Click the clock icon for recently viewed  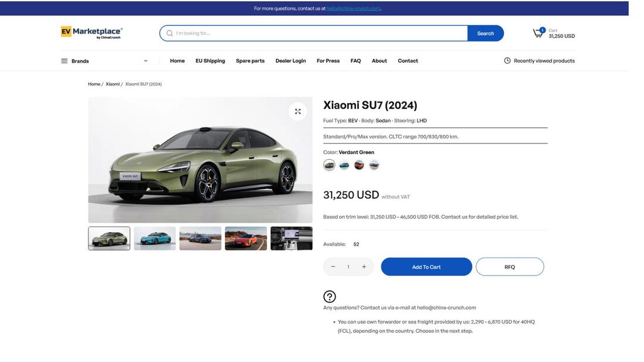507,61
